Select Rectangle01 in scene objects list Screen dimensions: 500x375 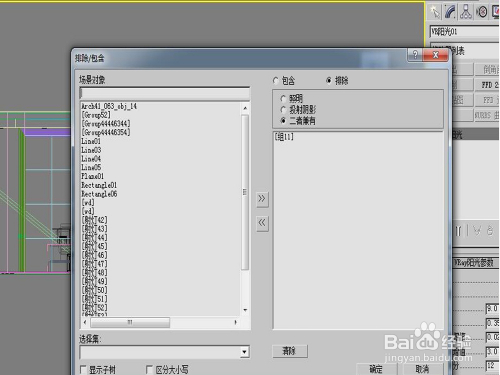[x=99, y=185]
